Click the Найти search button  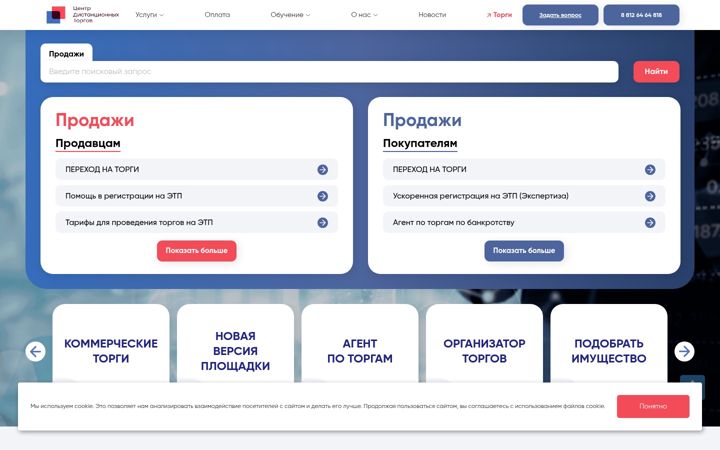(656, 72)
